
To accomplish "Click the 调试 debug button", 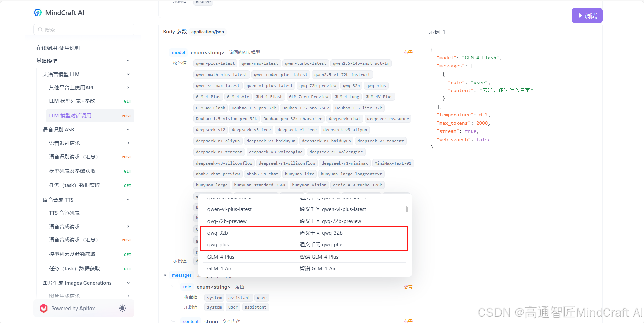I will tap(587, 16).
